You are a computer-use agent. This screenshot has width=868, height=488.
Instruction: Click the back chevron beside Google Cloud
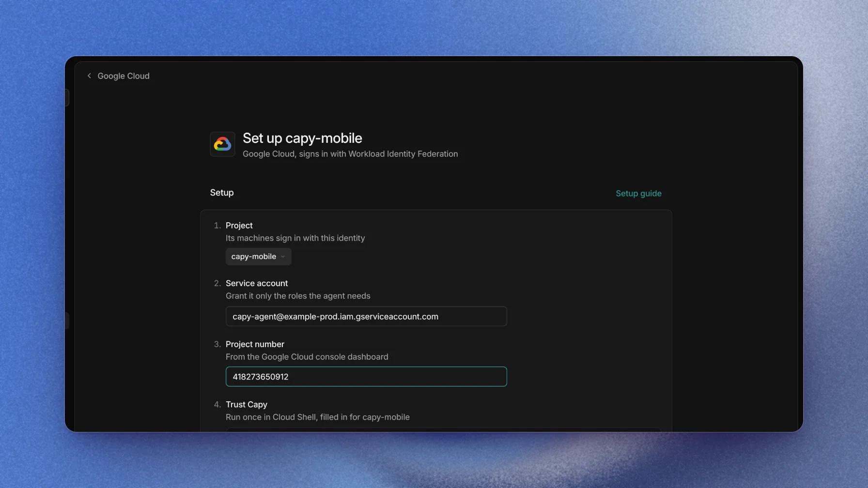click(x=89, y=76)
